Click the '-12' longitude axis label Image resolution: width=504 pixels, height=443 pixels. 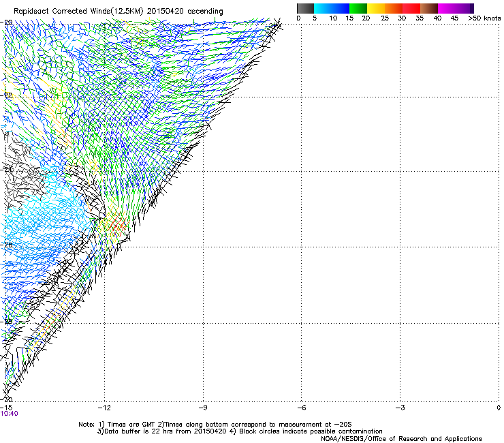[x=104, y=408]
